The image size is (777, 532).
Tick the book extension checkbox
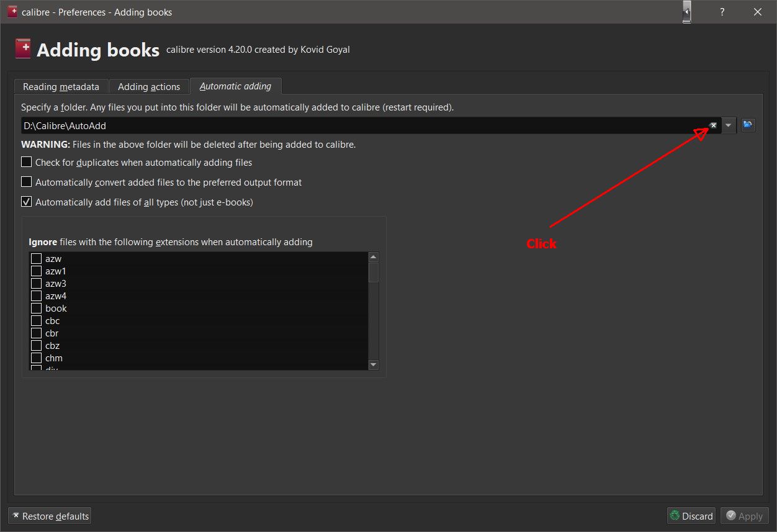click(x=37, y=308)
